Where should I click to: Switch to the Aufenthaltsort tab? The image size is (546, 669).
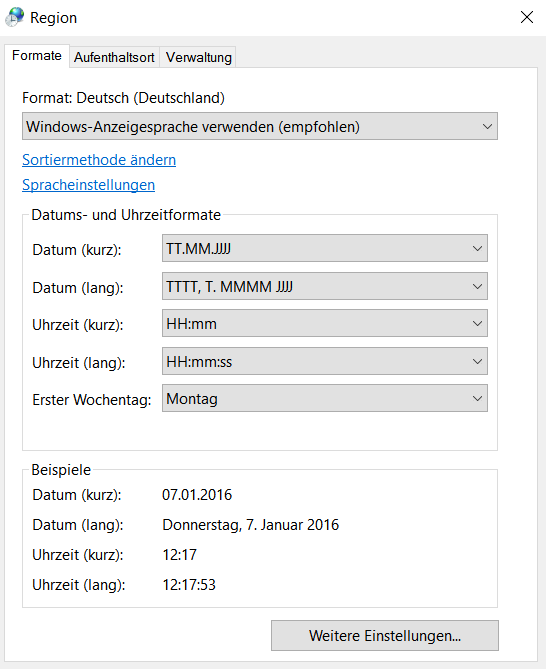click(x=114, y=57)
